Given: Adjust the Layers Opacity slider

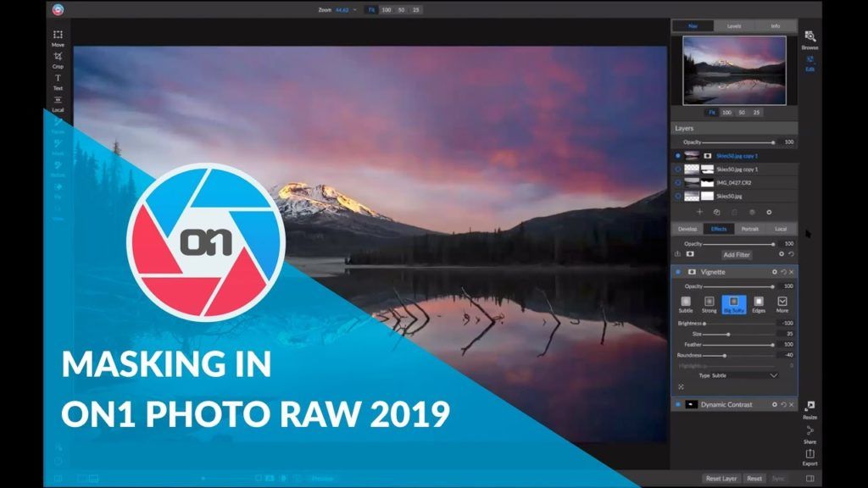Looking at the screenshot, I should pos(738,142).
